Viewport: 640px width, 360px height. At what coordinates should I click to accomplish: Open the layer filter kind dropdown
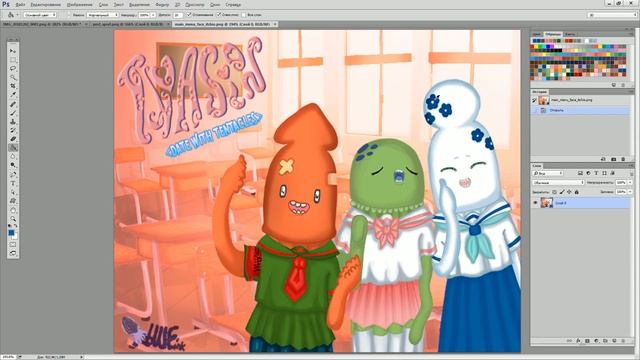(548, 173)
